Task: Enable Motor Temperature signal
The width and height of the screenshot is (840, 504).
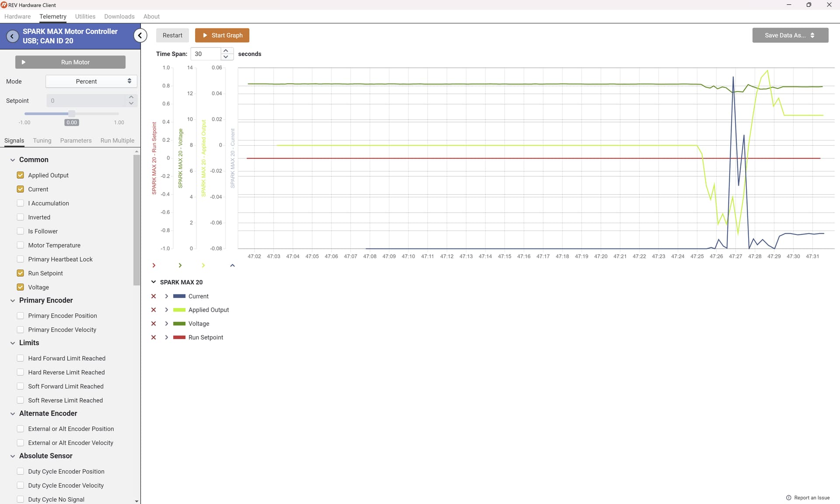Action: [20, 245]
